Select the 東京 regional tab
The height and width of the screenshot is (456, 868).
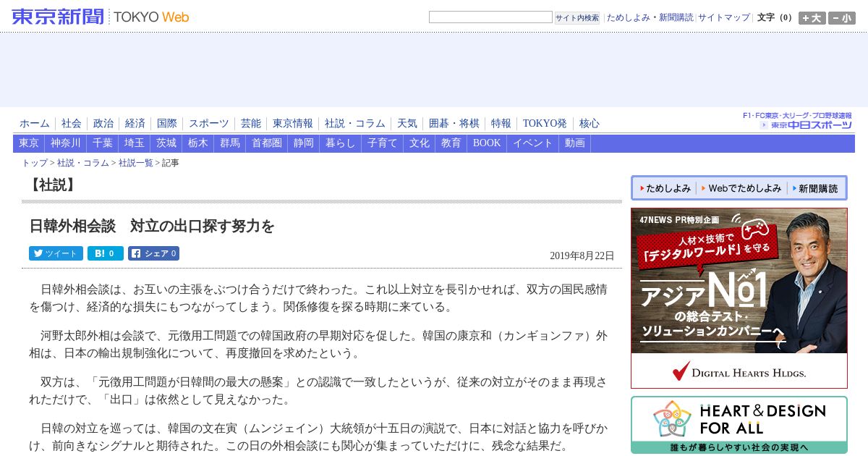coord(29,143)
